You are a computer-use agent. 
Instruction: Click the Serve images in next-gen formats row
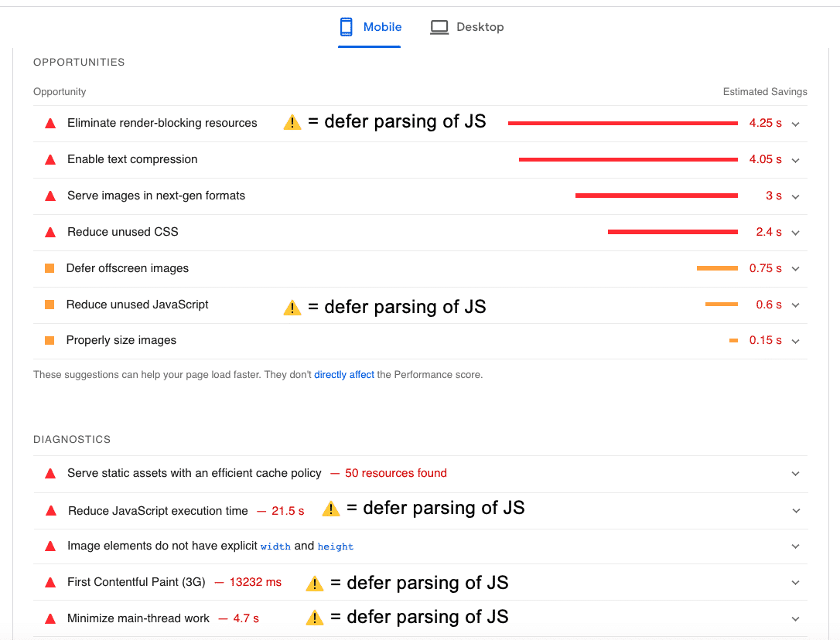tap(156, 196)
